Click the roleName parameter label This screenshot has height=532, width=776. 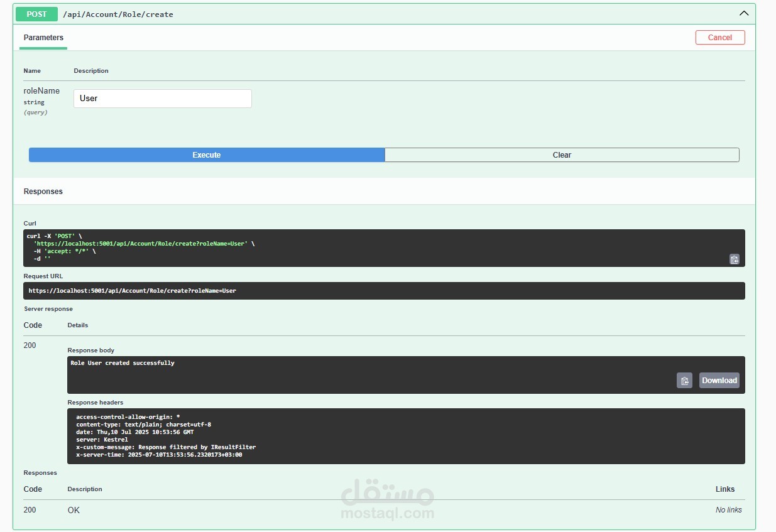pos(41,91)
